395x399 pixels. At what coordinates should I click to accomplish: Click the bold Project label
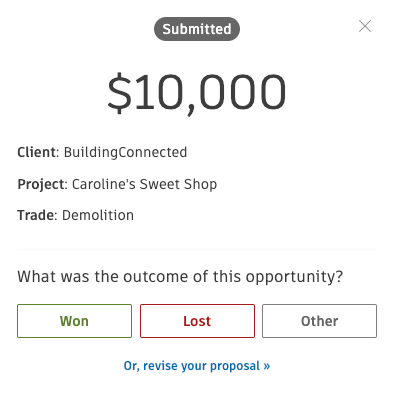(x=40, y=184)
